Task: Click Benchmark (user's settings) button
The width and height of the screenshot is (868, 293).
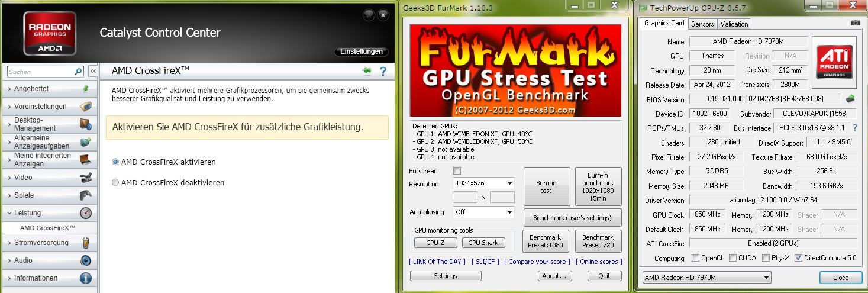Action: 572,218
